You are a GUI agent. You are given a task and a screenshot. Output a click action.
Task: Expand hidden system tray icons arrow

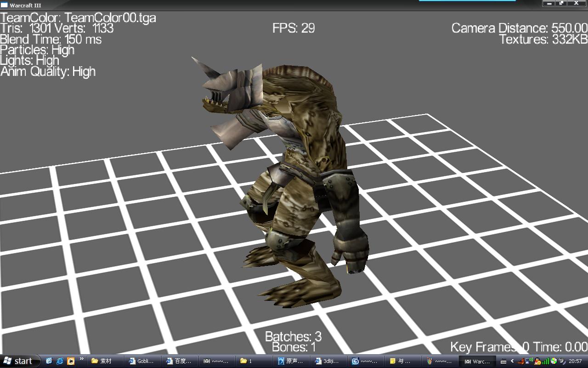pos(512,361)
